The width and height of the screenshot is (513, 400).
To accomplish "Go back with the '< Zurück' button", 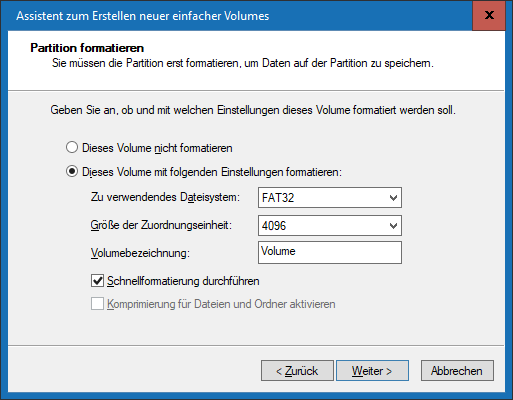I will 297,370.
